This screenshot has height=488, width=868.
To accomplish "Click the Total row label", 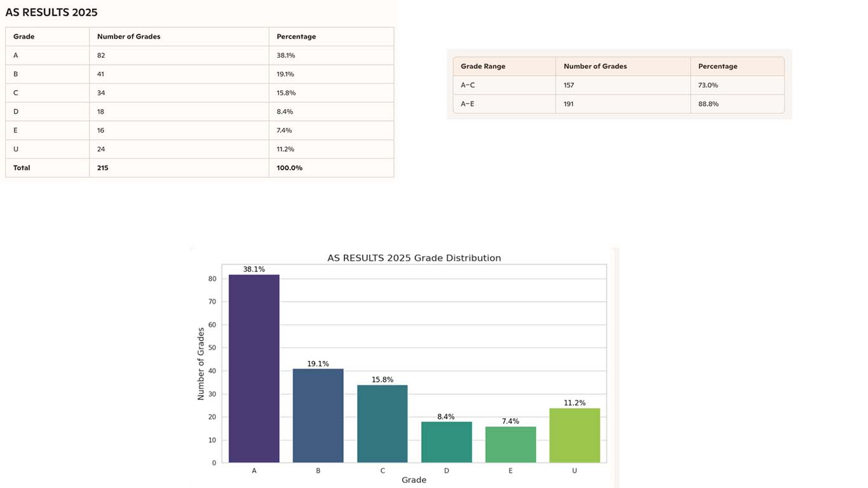I will click(x=22, y=168).
